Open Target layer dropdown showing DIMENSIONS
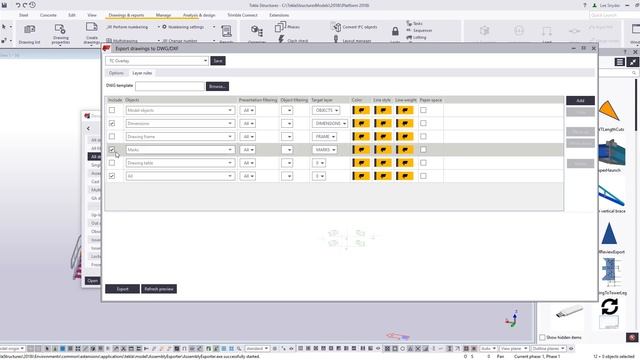The width and height of the screenshot is (640, 360). pyautogui.click(x=330, y=123)
